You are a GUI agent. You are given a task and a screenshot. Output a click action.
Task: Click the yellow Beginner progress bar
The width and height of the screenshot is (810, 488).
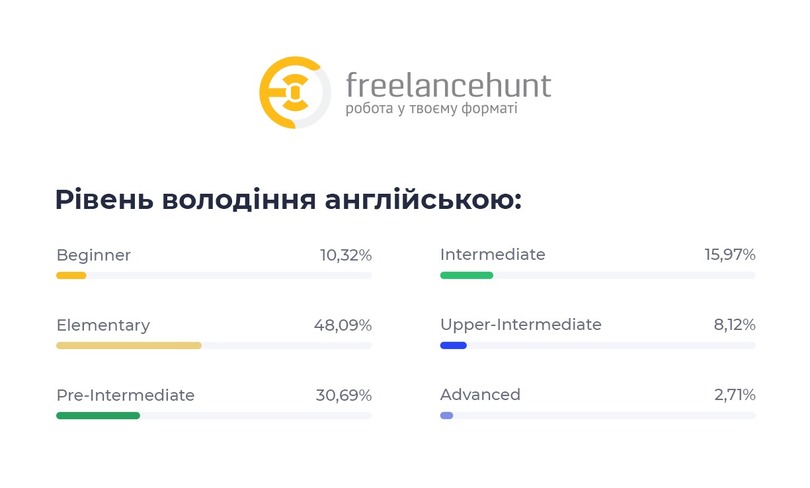point(71,276)
